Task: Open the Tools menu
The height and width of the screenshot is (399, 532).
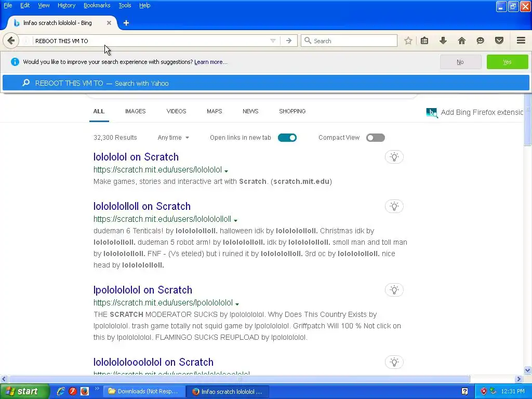Action: click(x=125, y=5)
